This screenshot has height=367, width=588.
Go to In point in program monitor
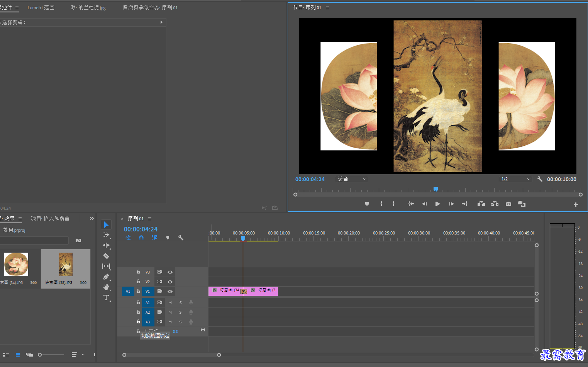coord(411,204)
